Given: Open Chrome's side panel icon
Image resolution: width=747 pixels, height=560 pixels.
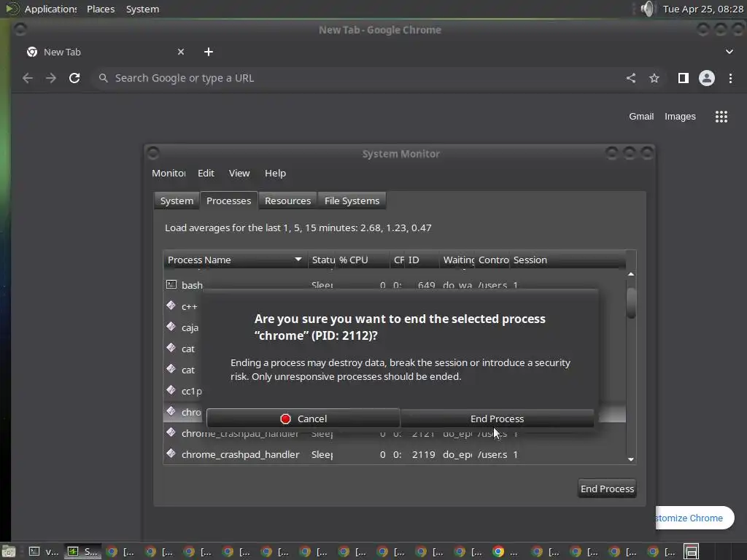Looking at the screenshot, I should click(683, 78).
